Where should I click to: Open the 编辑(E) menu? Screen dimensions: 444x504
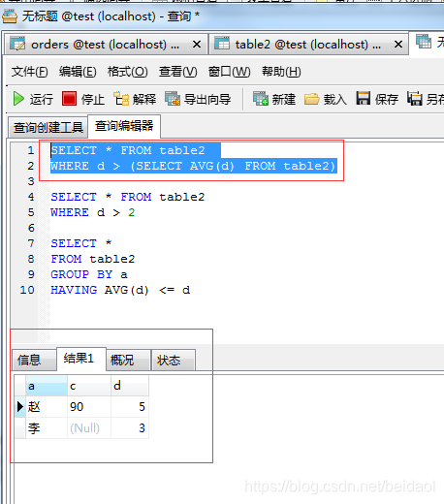[78, 72]
